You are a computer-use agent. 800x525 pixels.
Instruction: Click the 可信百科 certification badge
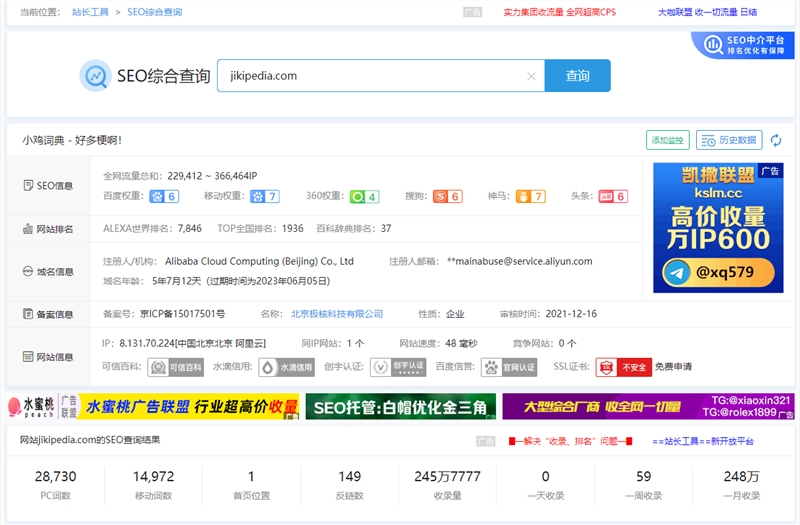tap(176, 367)
